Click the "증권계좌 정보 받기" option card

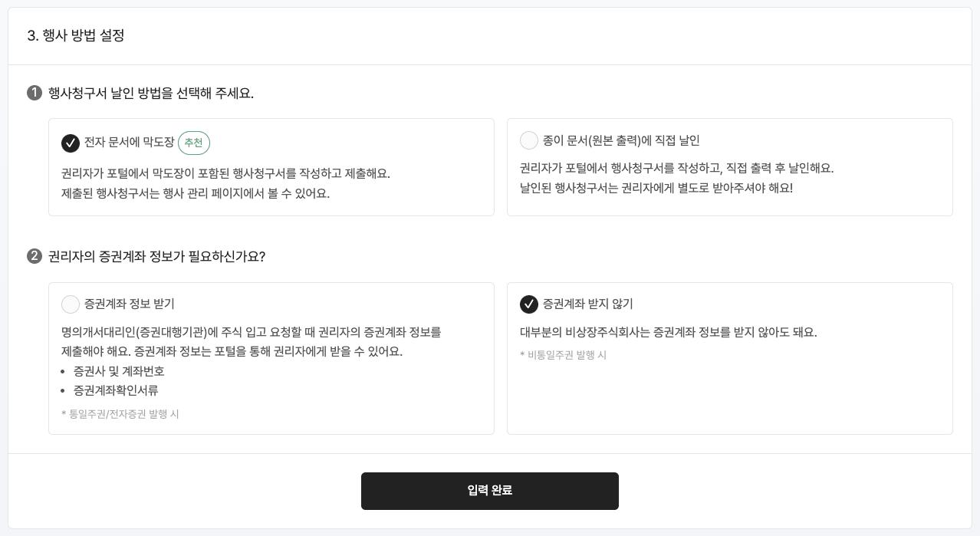pyautogui.click(x=271, y=358)
